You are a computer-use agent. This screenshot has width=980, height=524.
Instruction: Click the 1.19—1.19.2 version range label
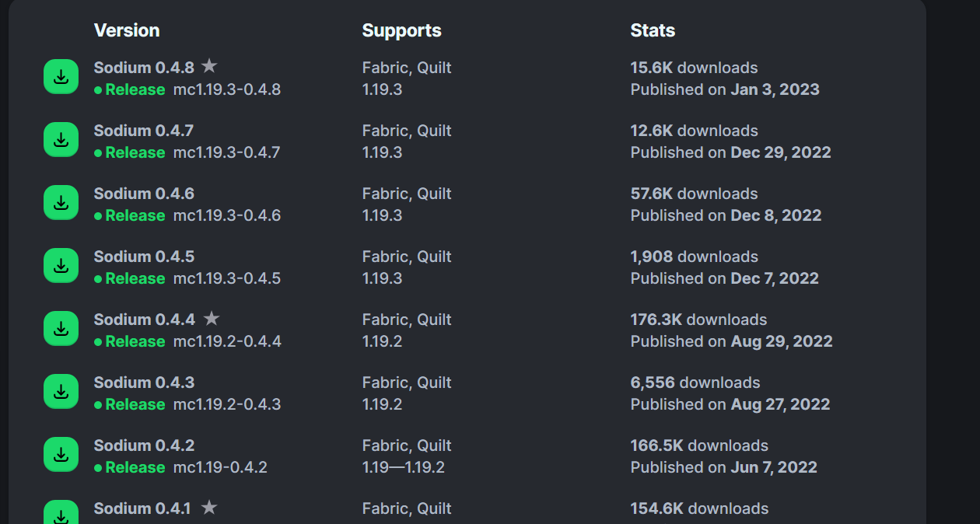point(405,467)
